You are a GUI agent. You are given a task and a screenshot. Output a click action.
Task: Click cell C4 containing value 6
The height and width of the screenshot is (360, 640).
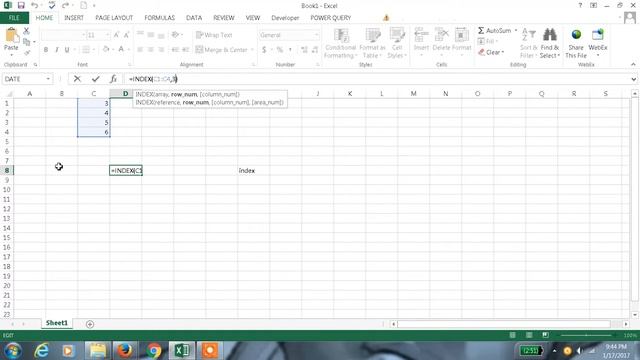94,132
